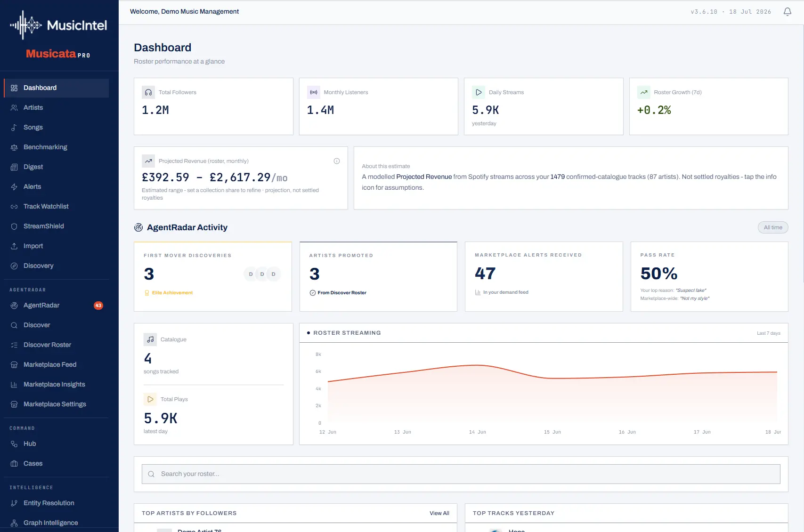Click the Top Tracks Yesterday heading
Viewport: 804px width, 532px height.
point(513,513)
